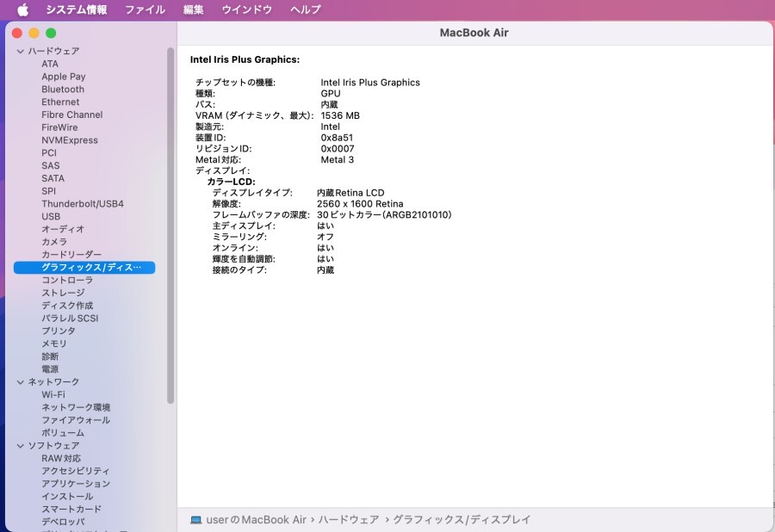The width and height of the screenshot is (775, 532).
Task: Select Ethernet in the sidebar
Action: (x=60, y=102)
